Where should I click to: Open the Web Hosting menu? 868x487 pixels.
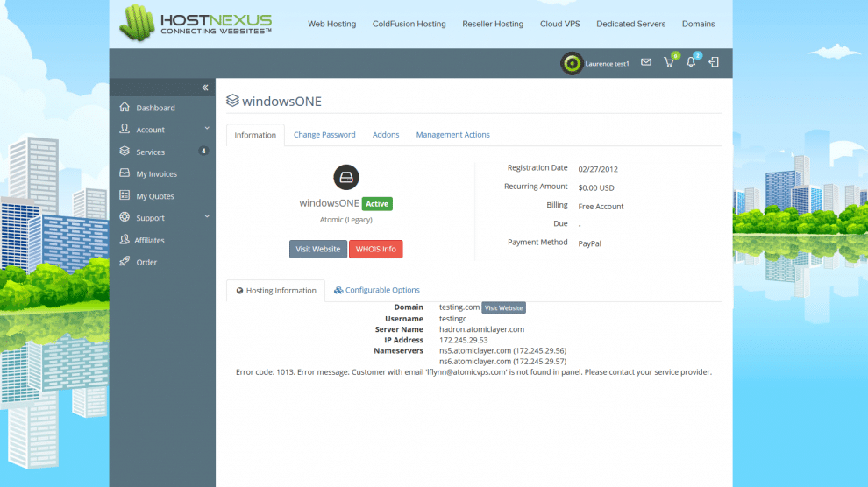(x=331, y=24)
